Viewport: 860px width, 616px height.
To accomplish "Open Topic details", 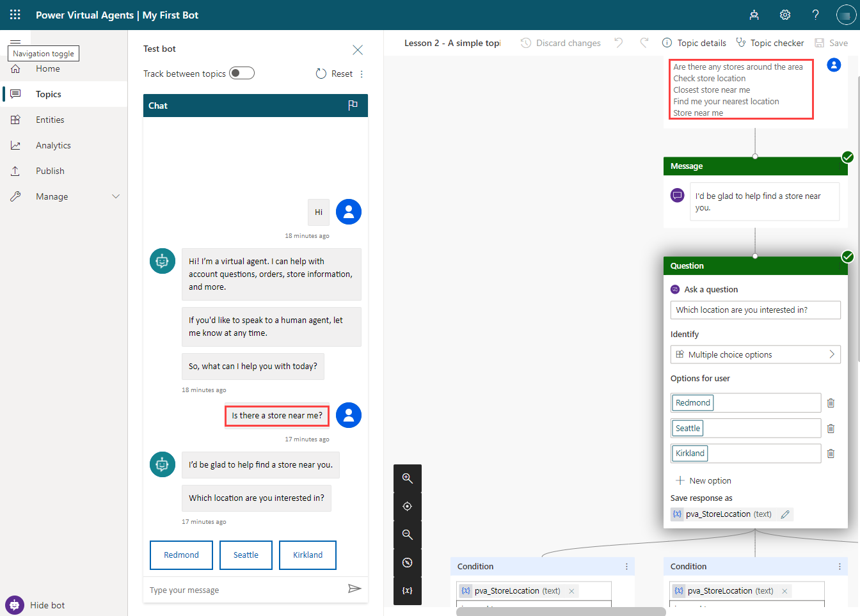I will (694, 43).
